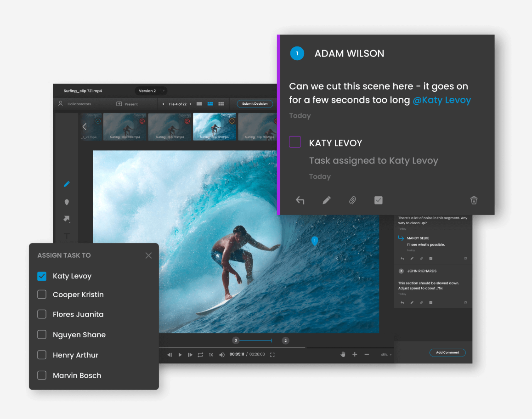
Task: Click the range slider between markers 3 and 2
Action: (255, 340)
